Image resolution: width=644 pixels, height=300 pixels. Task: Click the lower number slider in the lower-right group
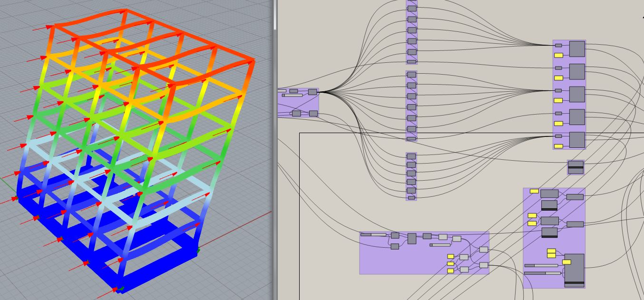click(x=542, y=273)
